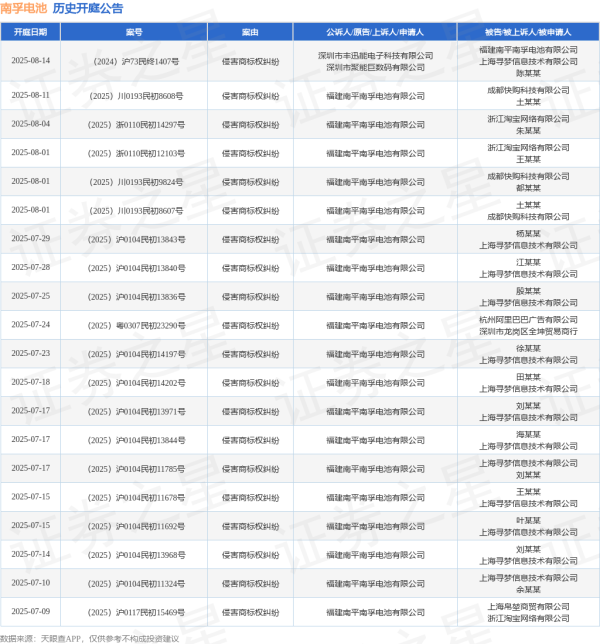Click the 数据来源 footer note
This screenshot has width=600, height=644.
point(90,637)
